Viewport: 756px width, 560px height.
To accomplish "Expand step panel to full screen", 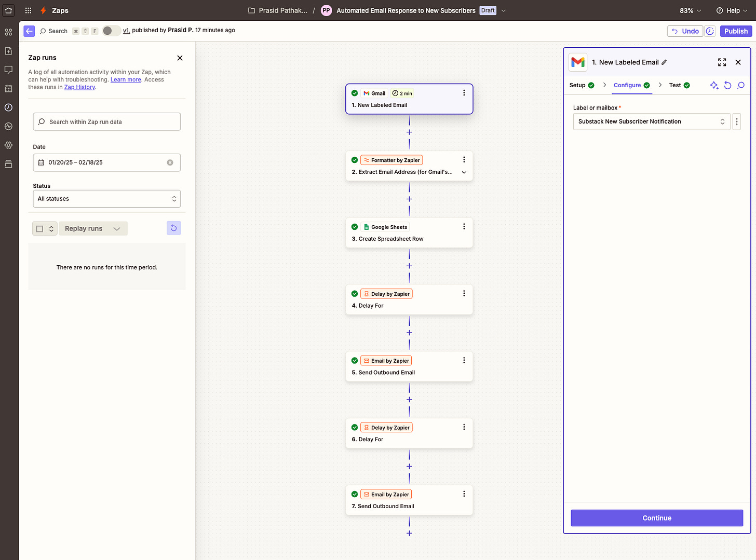I will point(722,62).
